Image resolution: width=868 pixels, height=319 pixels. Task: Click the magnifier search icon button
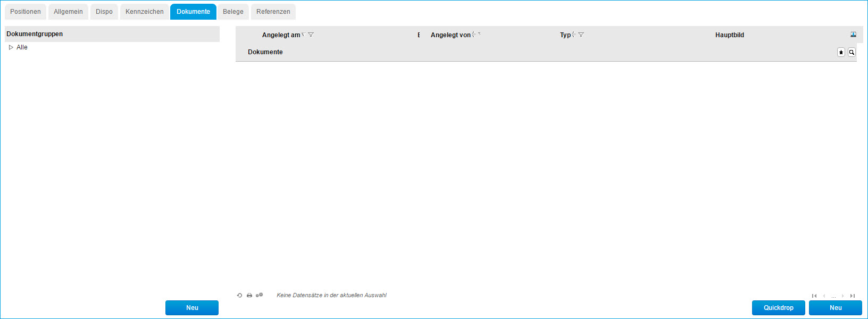click(x=852, y=52)
